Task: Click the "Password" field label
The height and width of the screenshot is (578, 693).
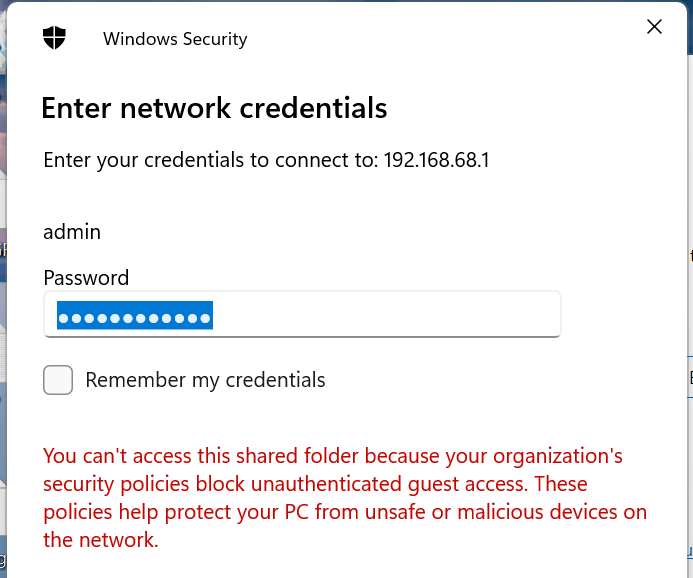Action: pyautogui.click(x=86, y=278)
